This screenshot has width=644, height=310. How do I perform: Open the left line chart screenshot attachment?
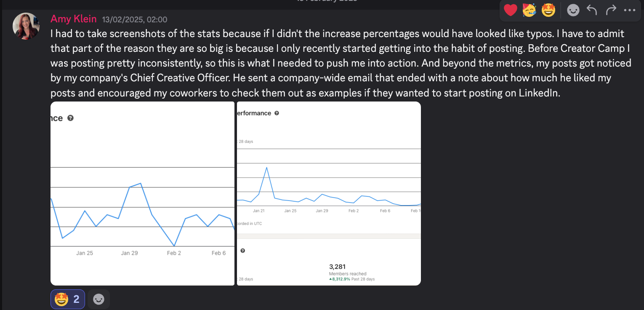point(142,193)
